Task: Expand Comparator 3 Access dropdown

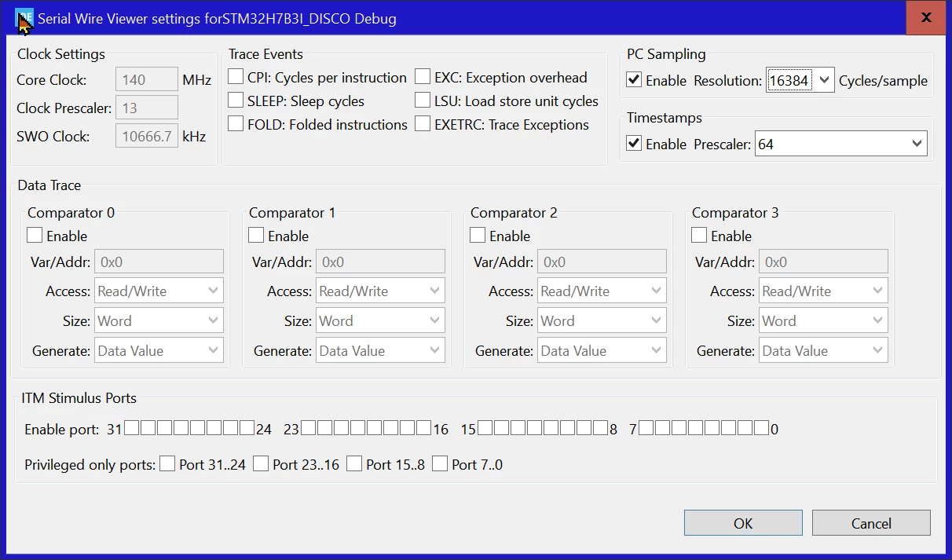Action: click(x=823, y=291)
